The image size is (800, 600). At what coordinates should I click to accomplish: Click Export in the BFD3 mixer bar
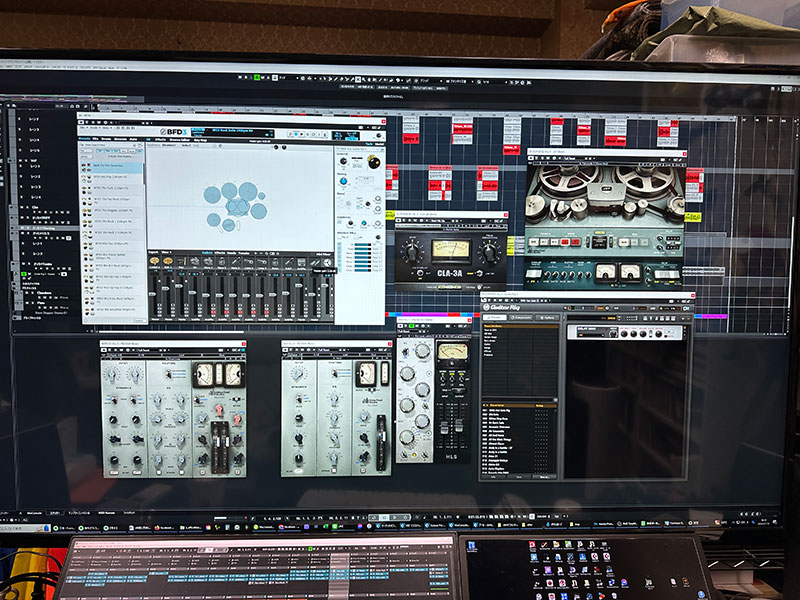[x=153, y=253]
